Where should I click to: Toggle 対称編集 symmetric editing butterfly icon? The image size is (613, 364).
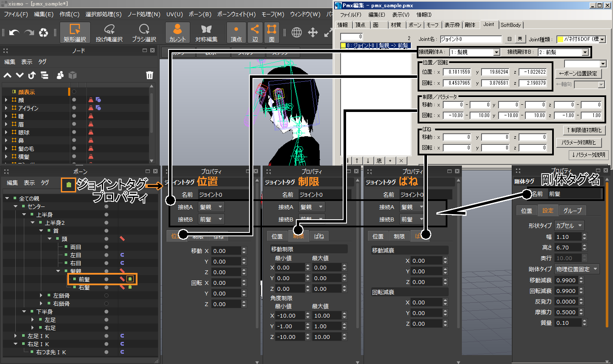coord(206,33)
